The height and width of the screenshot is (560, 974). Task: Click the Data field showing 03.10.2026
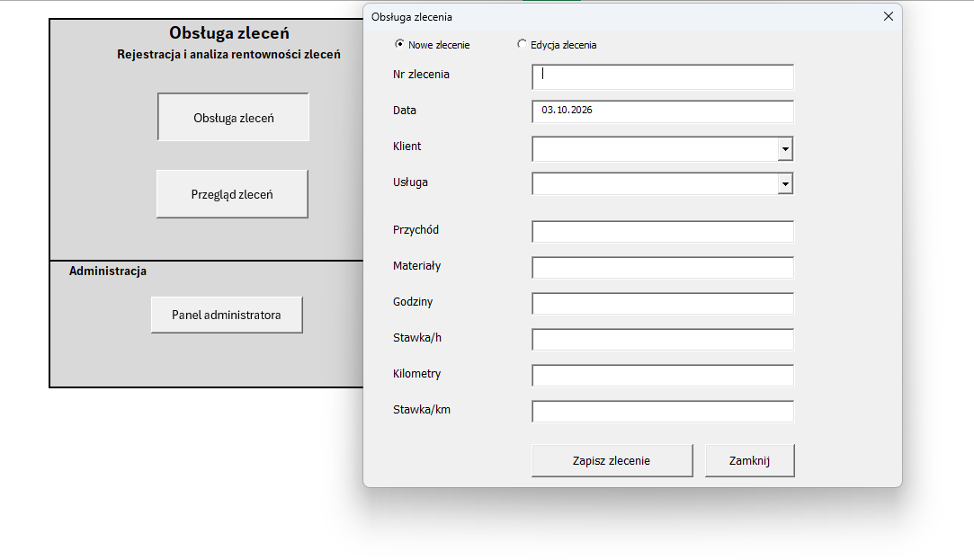(x=663, y=111)
